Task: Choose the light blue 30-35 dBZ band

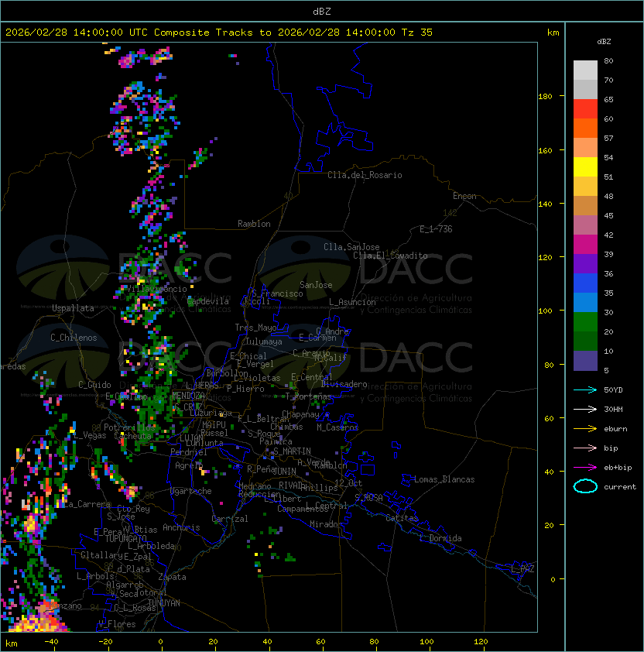Action: pos(585,302)
